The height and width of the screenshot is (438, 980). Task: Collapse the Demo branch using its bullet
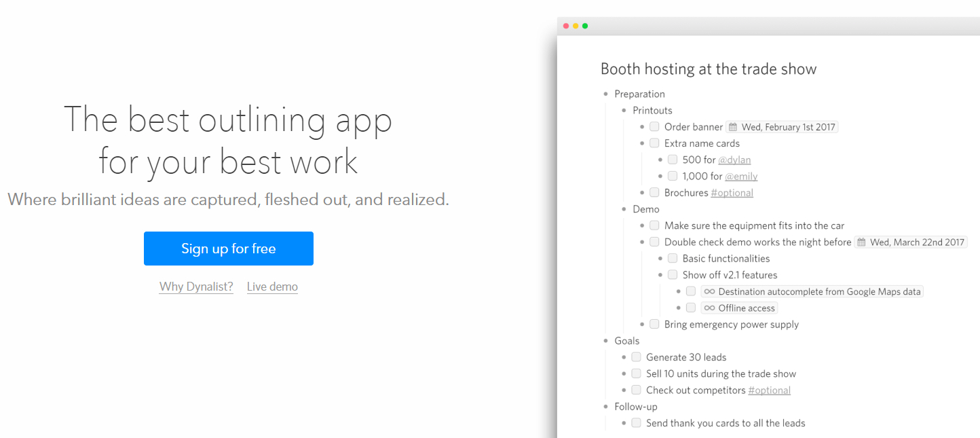point(624,209)
